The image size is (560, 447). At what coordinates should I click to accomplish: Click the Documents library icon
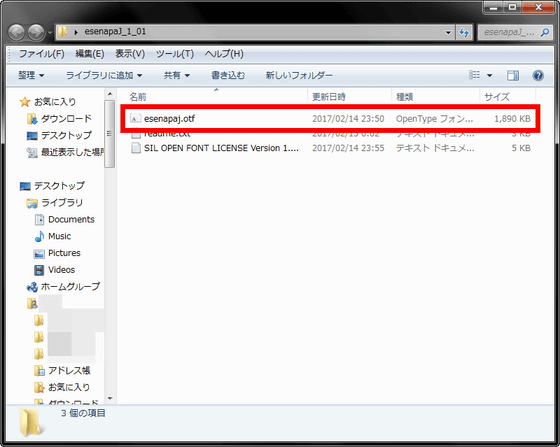coord(39,219)
